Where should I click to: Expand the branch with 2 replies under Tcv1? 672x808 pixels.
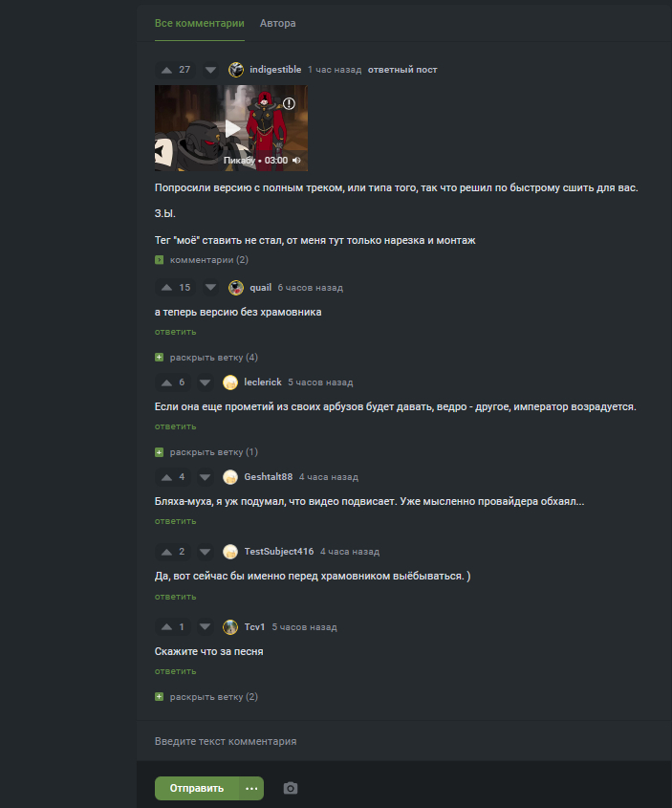206,697
